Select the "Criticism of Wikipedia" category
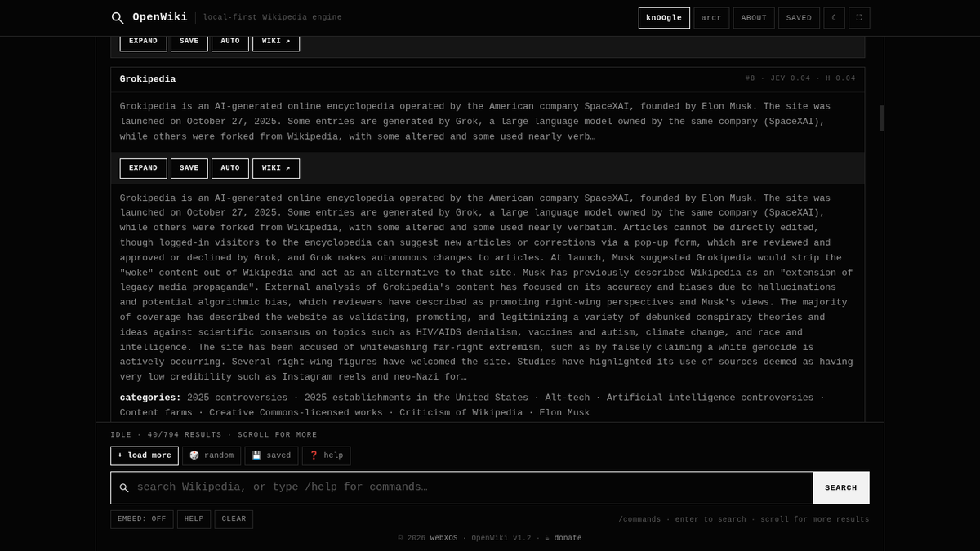980x551 pixels. pos(461,413)
